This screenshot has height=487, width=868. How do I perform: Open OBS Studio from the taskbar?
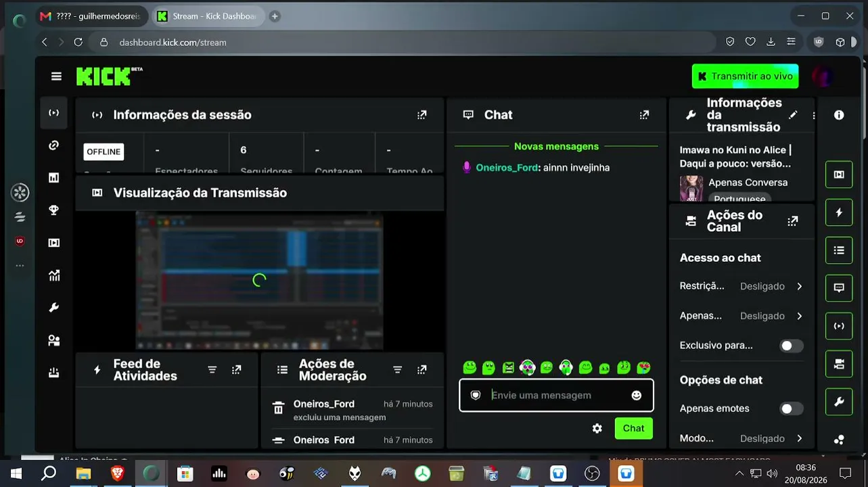coord(592,473)
